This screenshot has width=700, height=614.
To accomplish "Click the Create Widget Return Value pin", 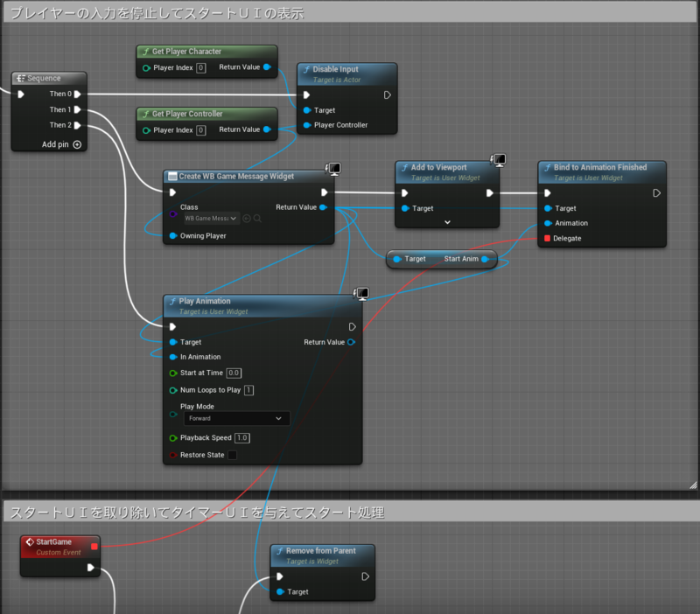I will click(x=324, y=207).
